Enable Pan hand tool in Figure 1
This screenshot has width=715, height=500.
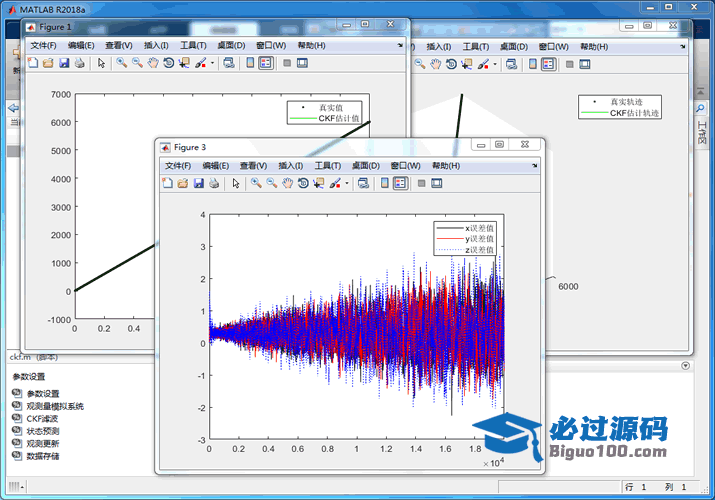tap(153, 63)
